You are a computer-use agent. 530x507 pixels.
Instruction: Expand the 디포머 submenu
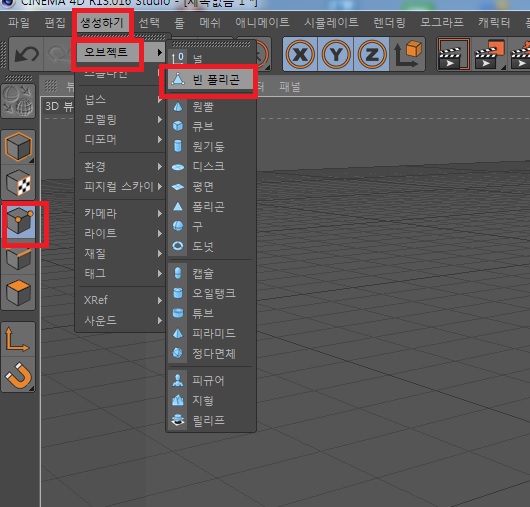[x=121, y=139]
